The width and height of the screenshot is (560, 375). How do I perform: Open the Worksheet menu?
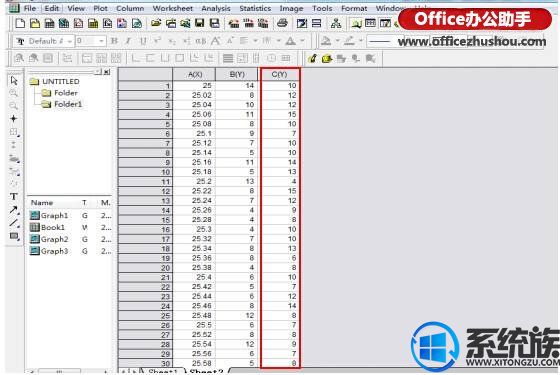pos(172,8)
